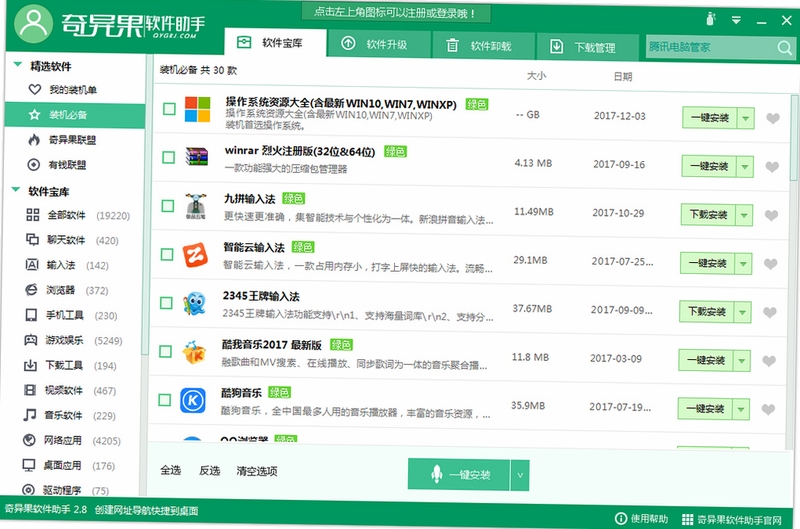Click 一键安装 for winrar 烈火注册版
The image size is (800, 529).
point(709,166)
